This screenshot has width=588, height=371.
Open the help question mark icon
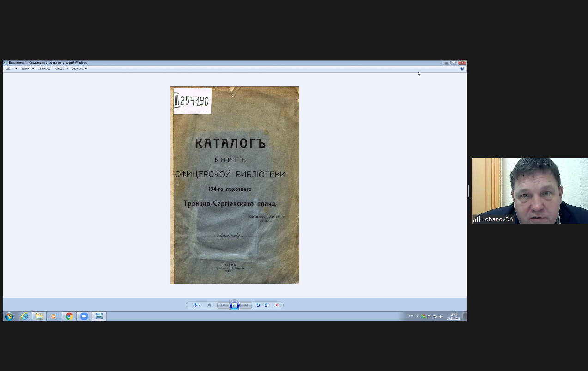click(462, 69)
